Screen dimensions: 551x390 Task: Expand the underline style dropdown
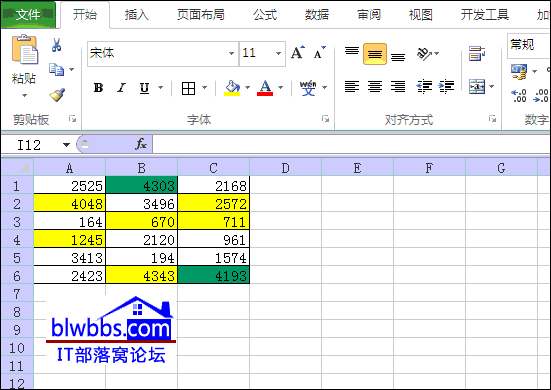[x=161, y=87]
